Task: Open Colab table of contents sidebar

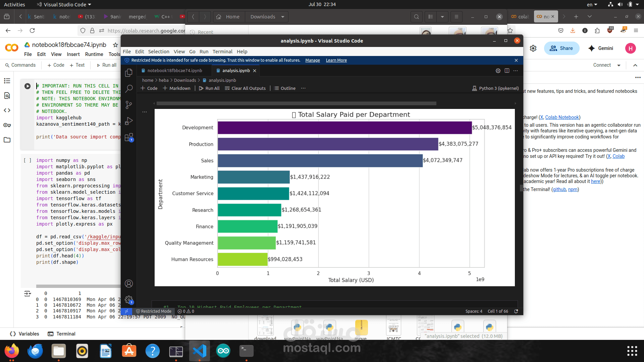Action: tap(7, 81)
